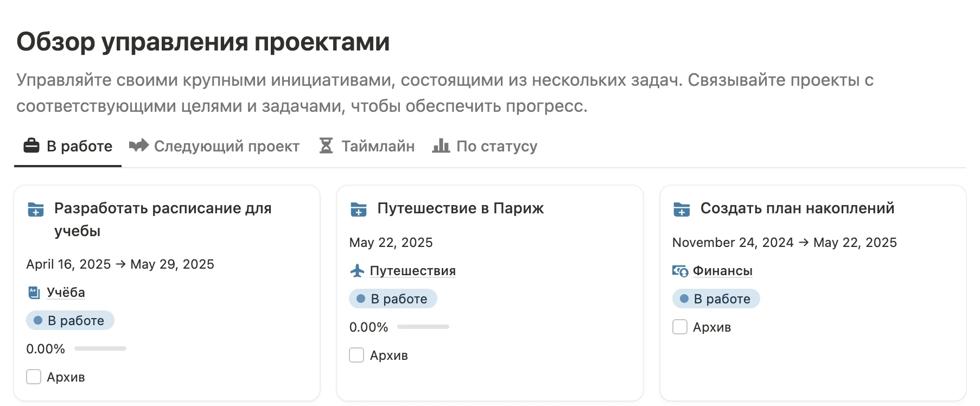The image size is (980, 406).
Task: Click the hourglass icon beside Таймлайн
Action: tap(326, 146)
